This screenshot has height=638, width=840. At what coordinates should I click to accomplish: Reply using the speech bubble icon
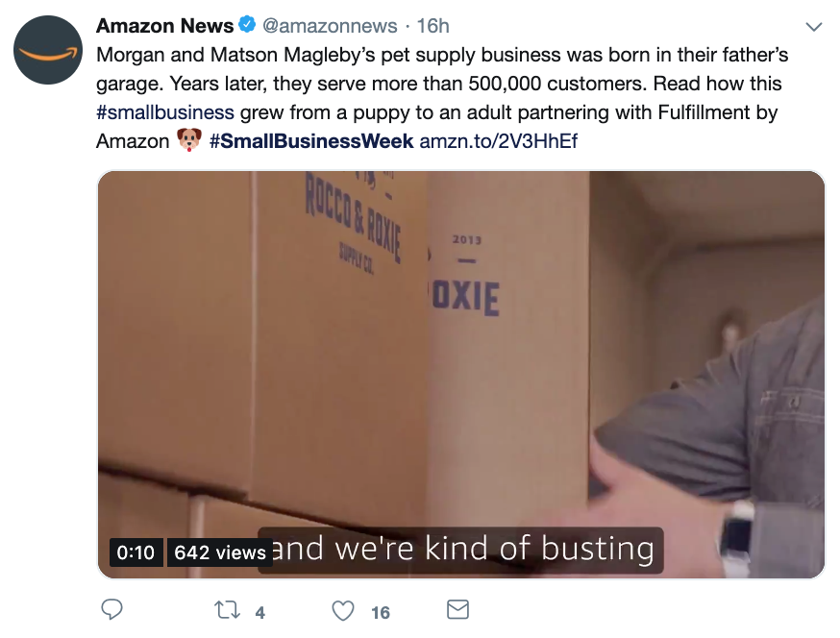pyautogui.click(x=111, y=609)
